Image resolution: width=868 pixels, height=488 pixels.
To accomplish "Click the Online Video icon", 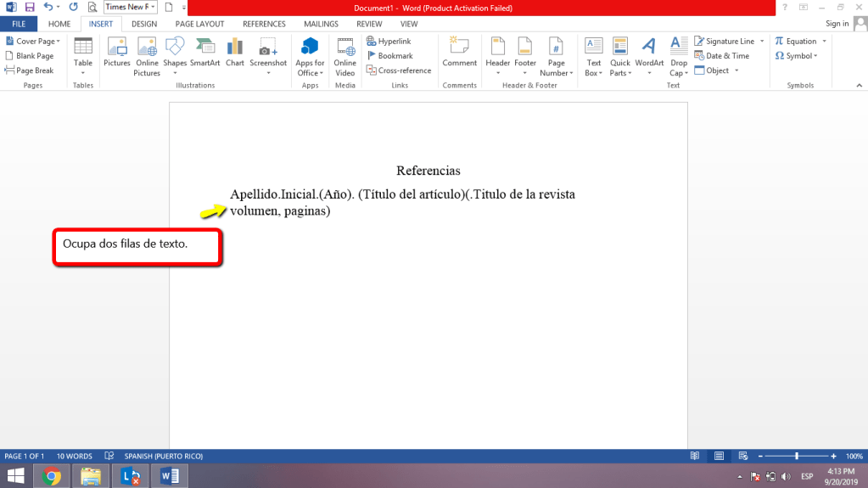I will 345,55.
